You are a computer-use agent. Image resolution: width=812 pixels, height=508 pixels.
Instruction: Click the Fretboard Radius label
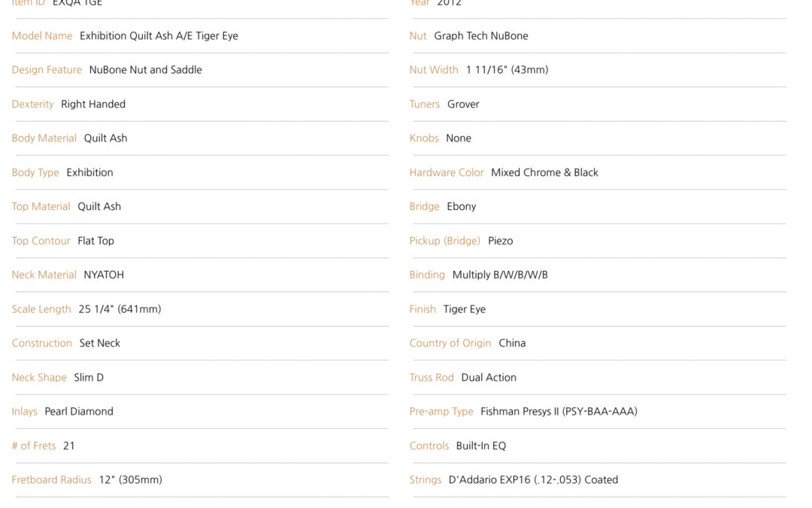point(51,480)
